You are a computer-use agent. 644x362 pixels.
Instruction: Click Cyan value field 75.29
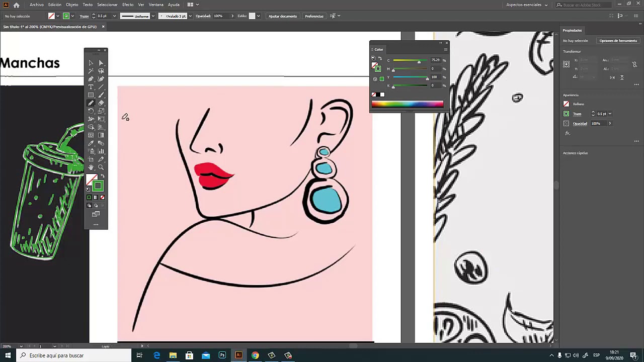435,60
